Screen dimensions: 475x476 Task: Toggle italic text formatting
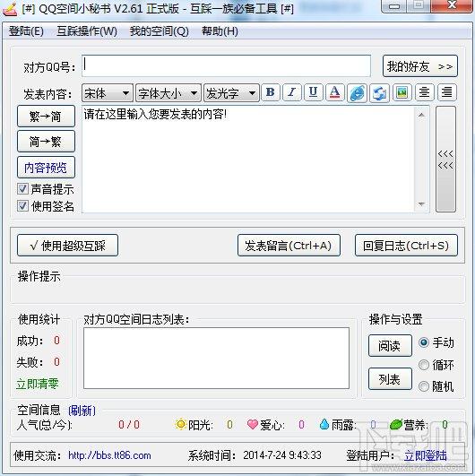(x=291, y=92)
